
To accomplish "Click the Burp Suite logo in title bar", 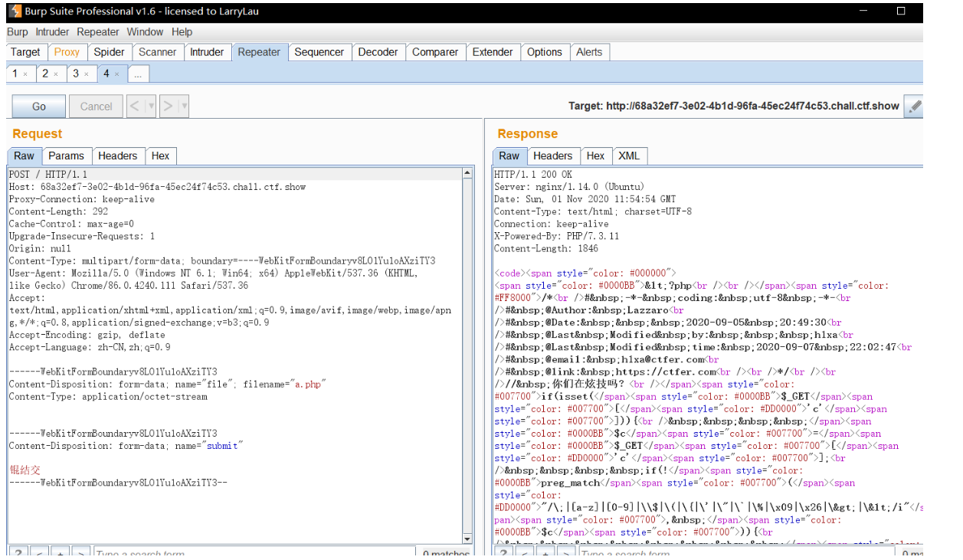I will point(14,11).
